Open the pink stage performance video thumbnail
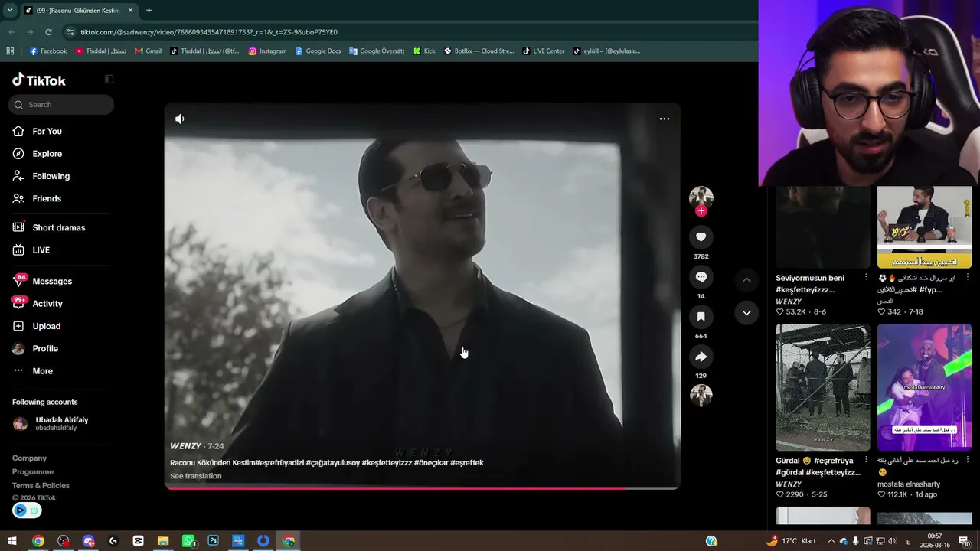The width and height of the screenshot is (980, 551). pyautogui.click(x=924, y=387)
